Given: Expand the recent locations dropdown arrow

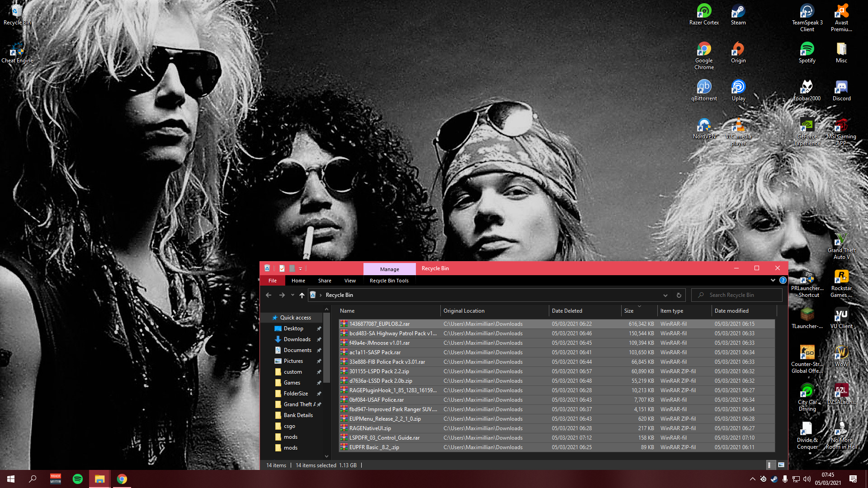Looking at the screenshot, I should tap(292, 295).
